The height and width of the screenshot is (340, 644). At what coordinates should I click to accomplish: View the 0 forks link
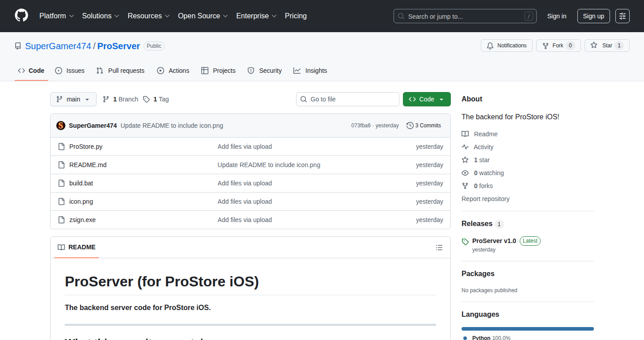(x=477, y=186)
